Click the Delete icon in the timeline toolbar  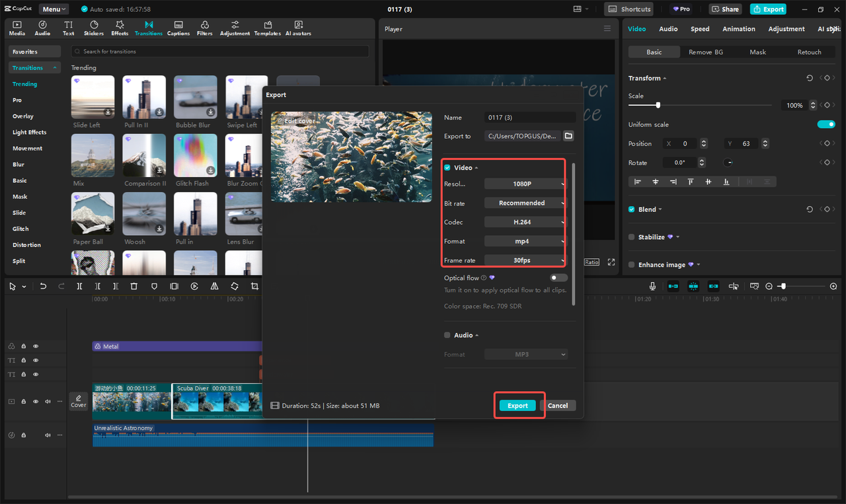[x=134, y=286]
